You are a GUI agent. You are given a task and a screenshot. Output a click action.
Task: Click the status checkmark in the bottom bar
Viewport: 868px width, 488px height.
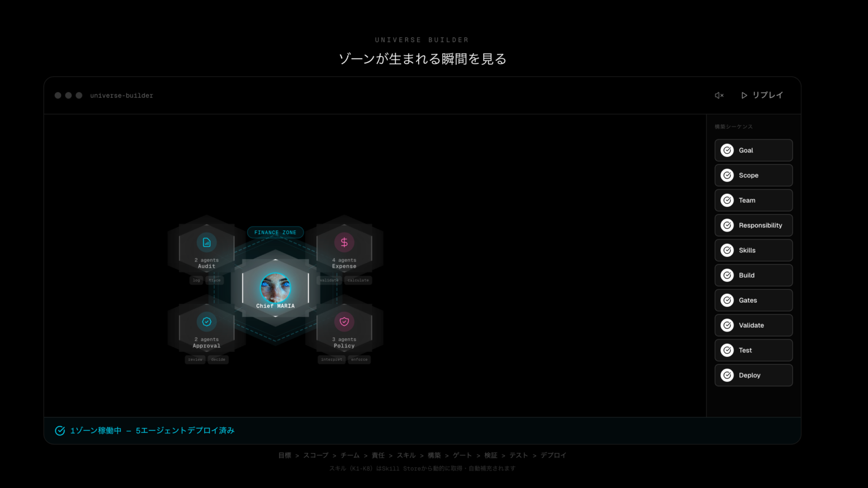point(59,430)
